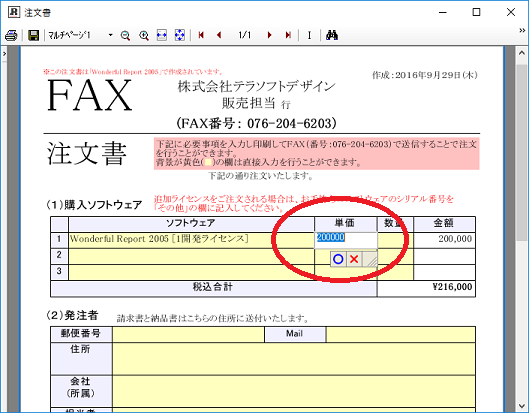
Task: Click the fit whole page icon
Action: click(x=180, y=35)
